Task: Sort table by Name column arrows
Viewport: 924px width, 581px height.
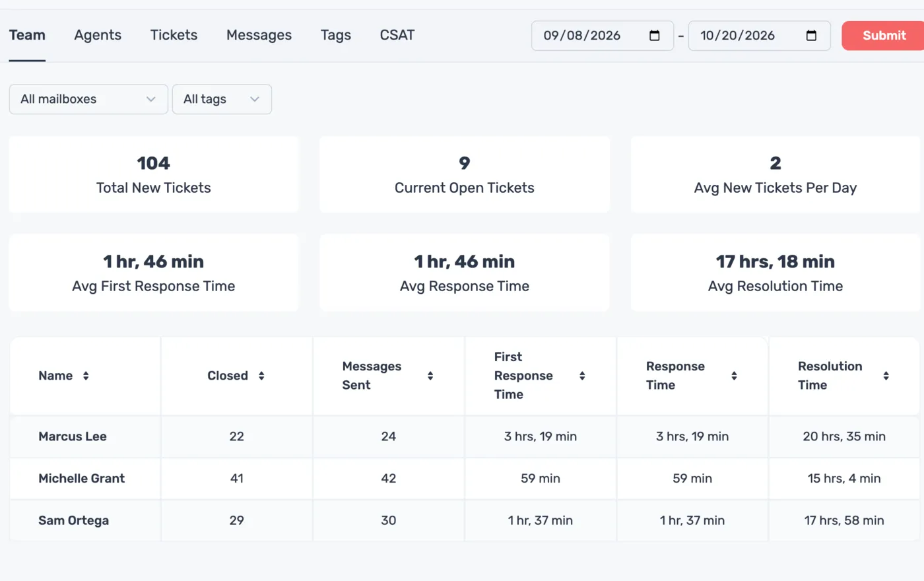Action: [x=86, y=376]
